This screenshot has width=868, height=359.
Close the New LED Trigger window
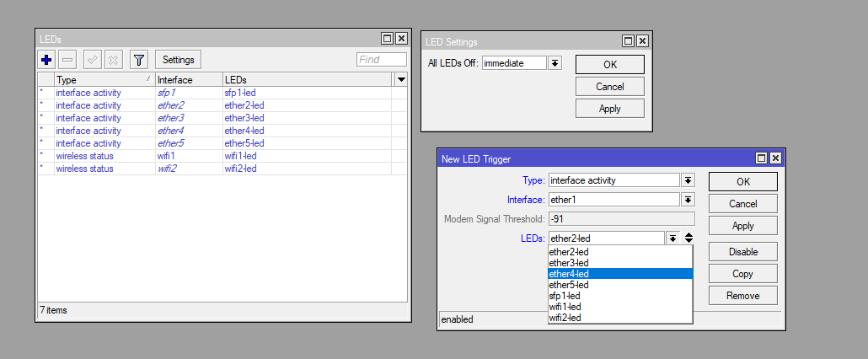tap(775, 158)
